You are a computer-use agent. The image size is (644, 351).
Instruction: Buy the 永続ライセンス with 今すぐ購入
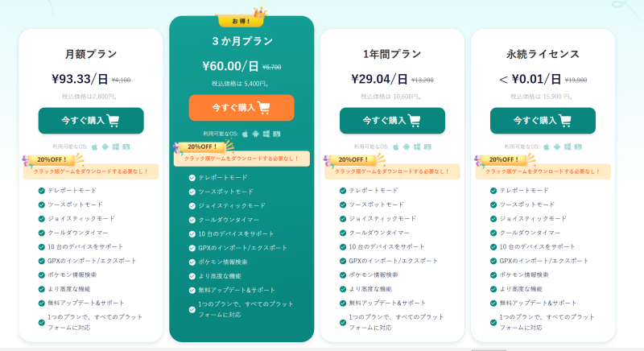[x=543, y=121]
